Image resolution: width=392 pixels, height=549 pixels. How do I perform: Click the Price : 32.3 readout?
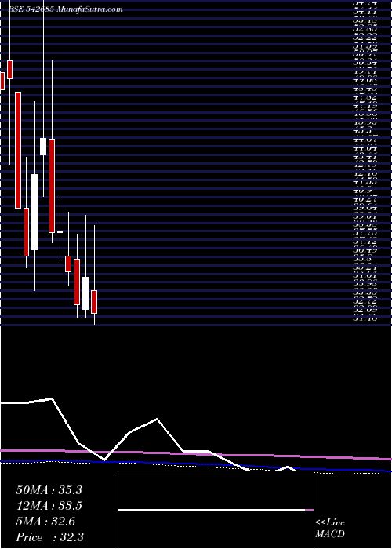coord(49,537)
